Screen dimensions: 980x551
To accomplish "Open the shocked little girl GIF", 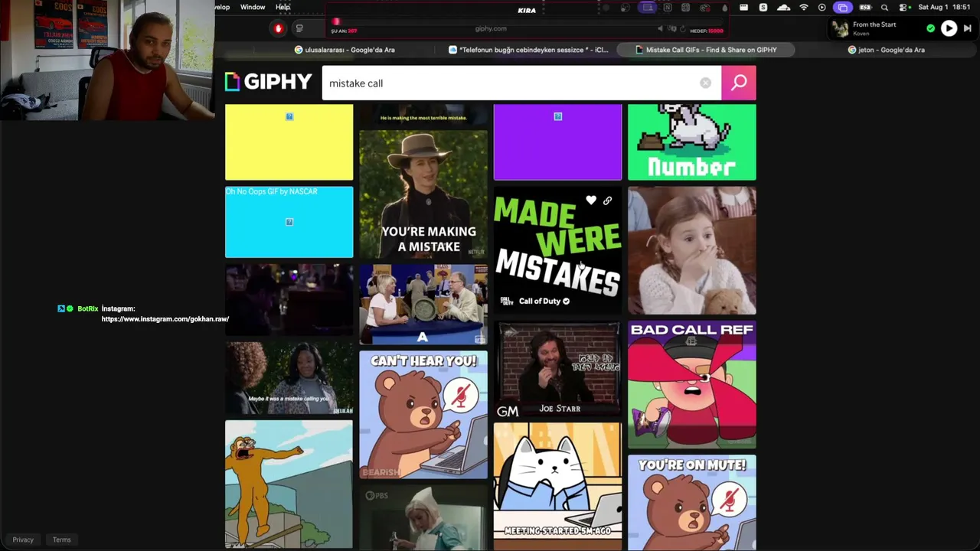I will coord(692,251).
